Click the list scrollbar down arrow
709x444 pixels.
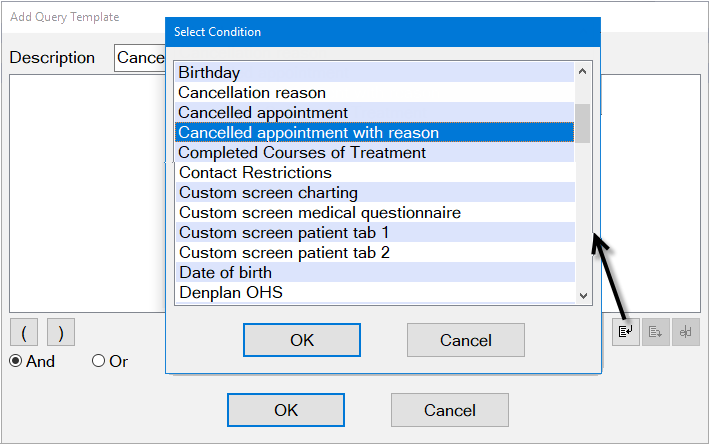coord(583,296)
